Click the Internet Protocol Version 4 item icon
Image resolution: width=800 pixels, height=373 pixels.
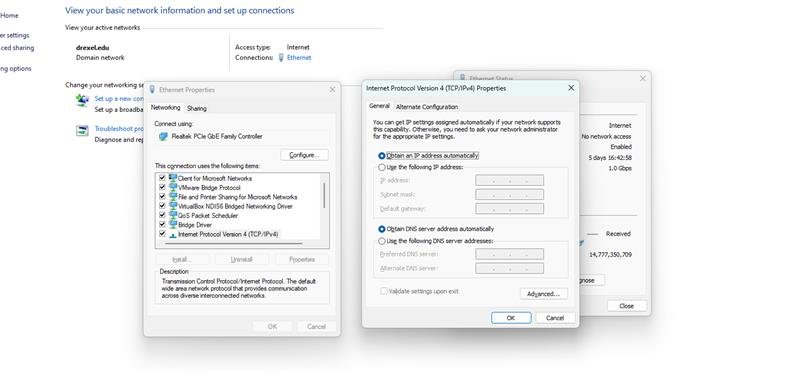coord(173,234)
